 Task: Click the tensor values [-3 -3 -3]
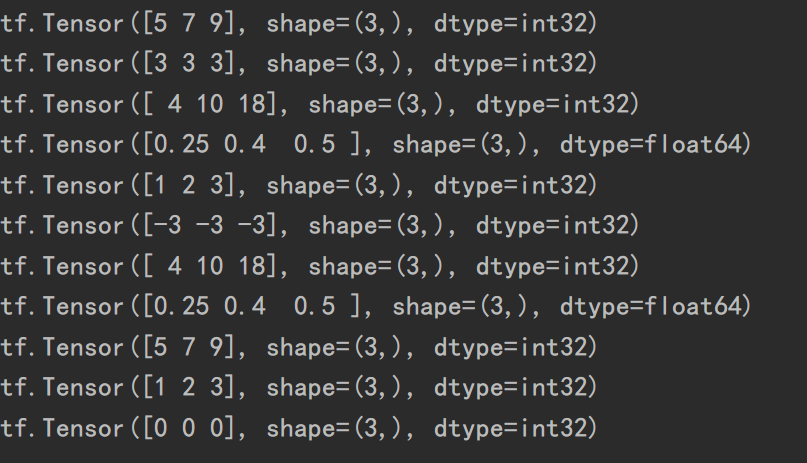click(x=210, y=226)
